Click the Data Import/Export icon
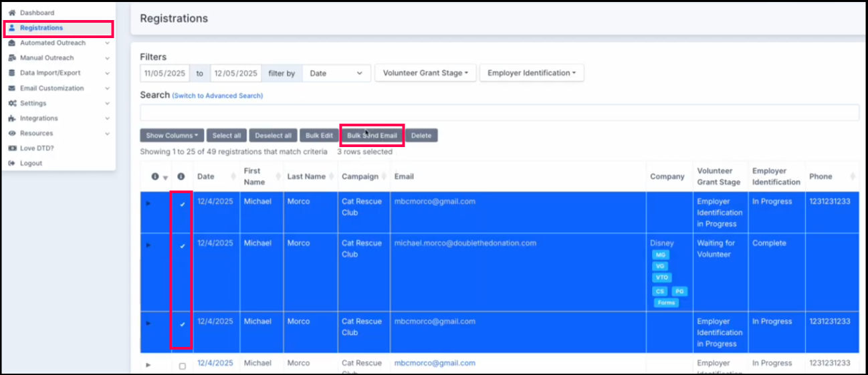The width and height of the screenshot is (868, 375). pos(12,74)
